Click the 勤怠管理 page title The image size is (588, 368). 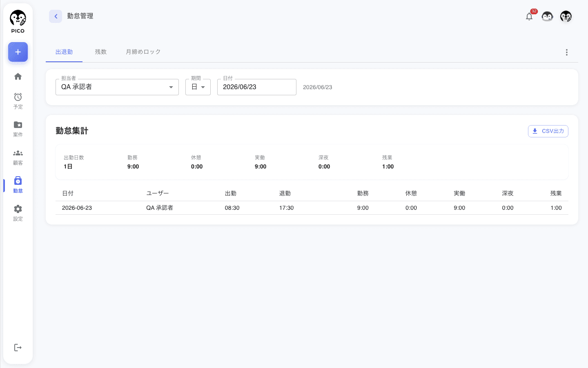80,16
